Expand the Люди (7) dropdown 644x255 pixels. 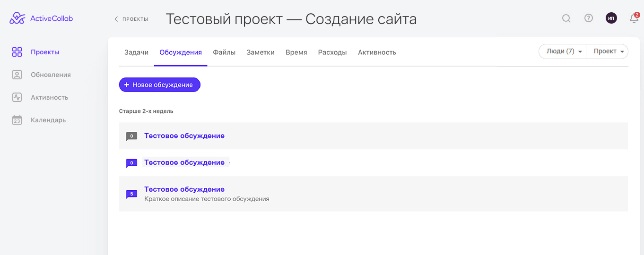[x=563, y=51]
